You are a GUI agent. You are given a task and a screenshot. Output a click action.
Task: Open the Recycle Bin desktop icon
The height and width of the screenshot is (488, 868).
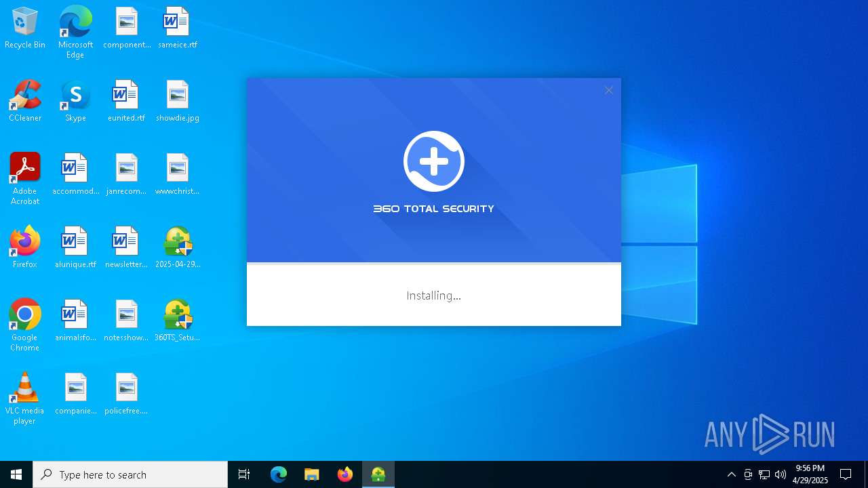[x=25, y=28]
